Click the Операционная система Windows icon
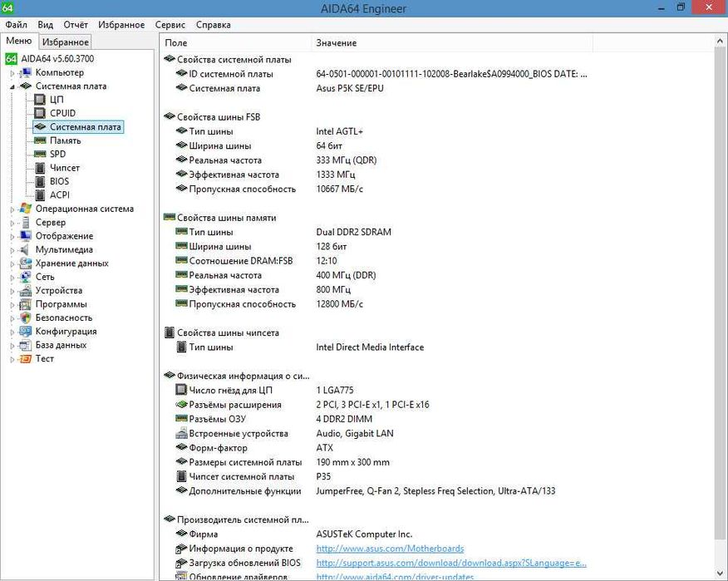Image resolution: width=728 pixels, height=581 pixels. 26,209
